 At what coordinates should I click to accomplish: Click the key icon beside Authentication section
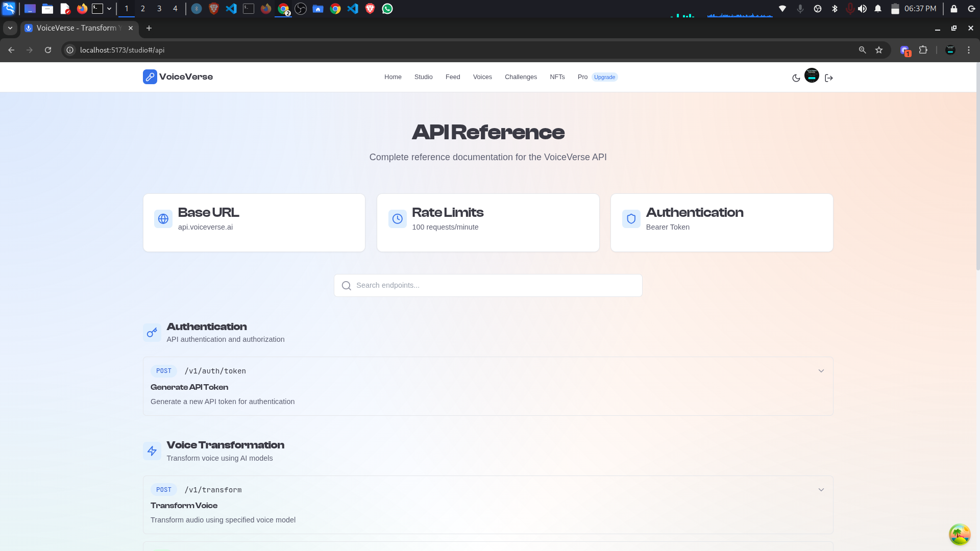(x=152, y=333)
